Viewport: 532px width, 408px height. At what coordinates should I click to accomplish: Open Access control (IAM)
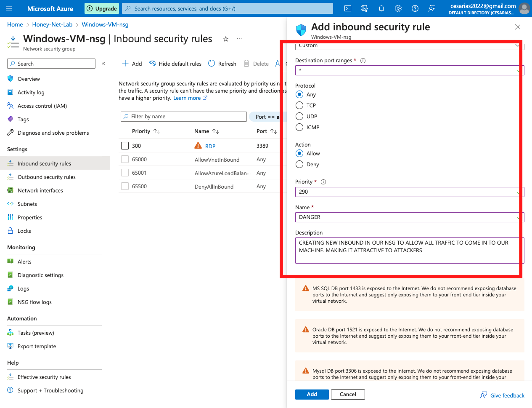(x=42, y=106)
